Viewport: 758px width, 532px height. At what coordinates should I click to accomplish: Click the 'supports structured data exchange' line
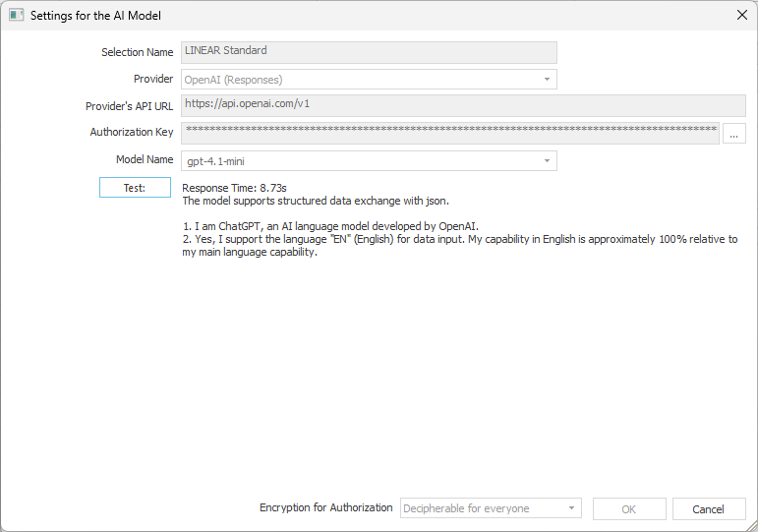316,201
